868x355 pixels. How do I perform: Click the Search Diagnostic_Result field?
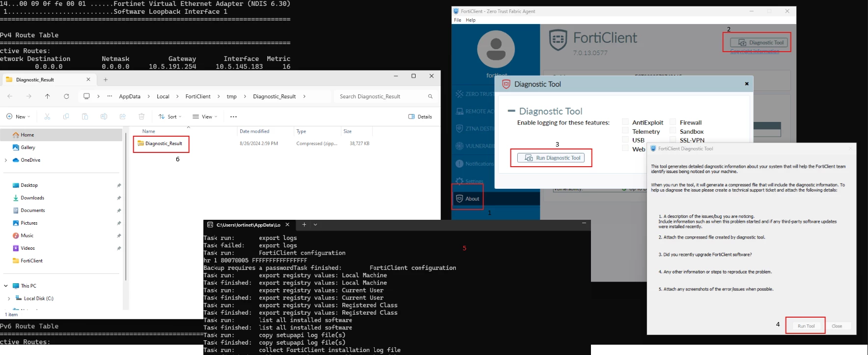point(385,96)
